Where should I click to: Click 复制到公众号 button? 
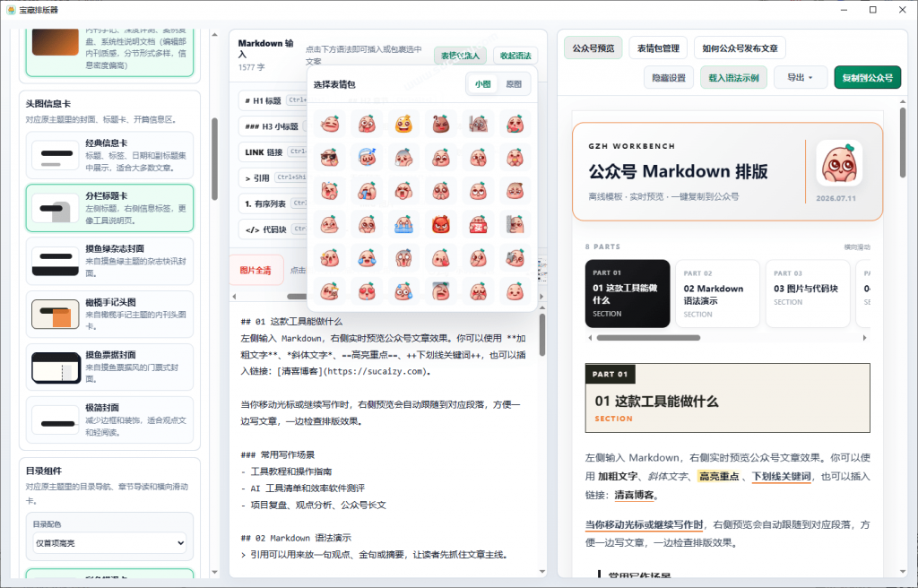pos(867,77)
